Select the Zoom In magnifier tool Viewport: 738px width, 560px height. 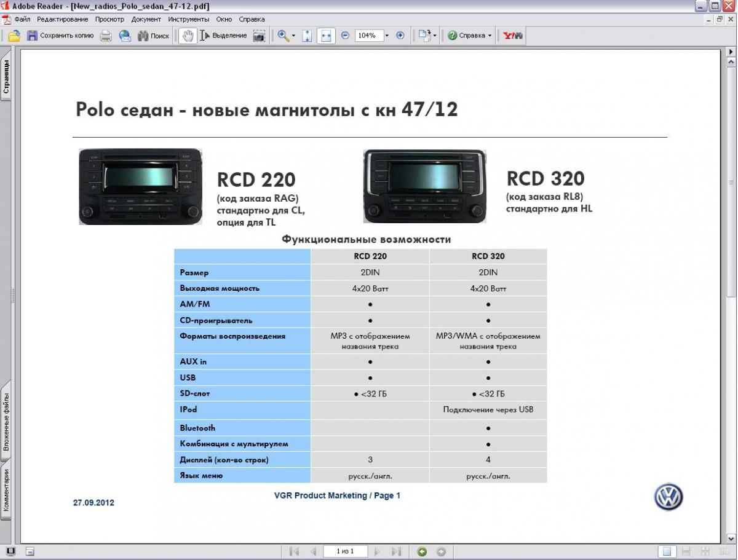(283, 36)
